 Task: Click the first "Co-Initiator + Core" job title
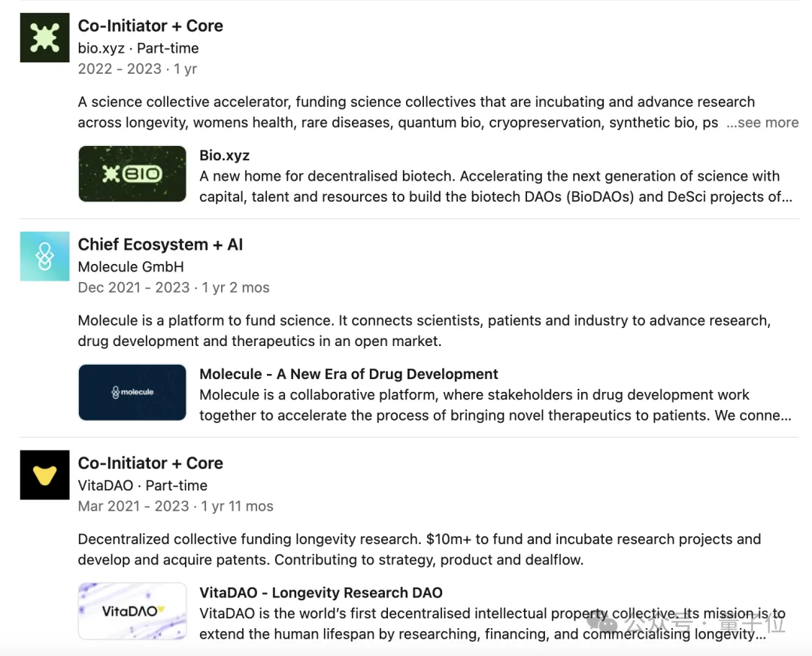point(150,26)
